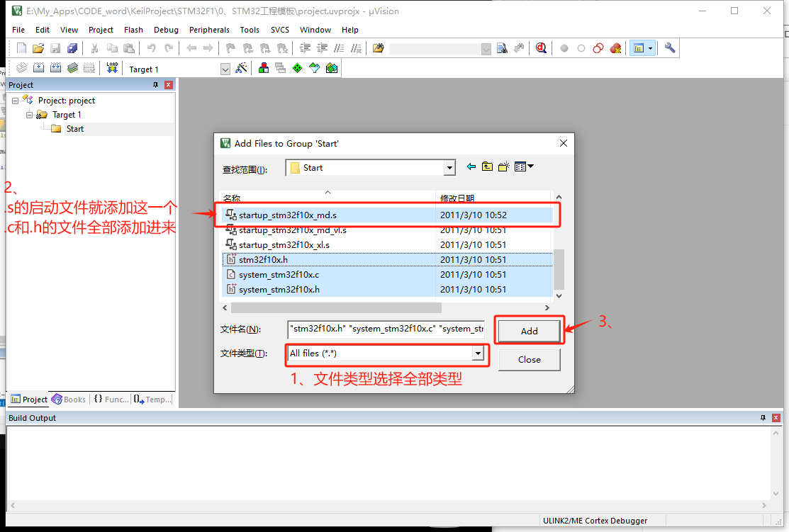Click the LOAD download to flash icon
This screenshot has width=789, height=532.
click(112, 68)
